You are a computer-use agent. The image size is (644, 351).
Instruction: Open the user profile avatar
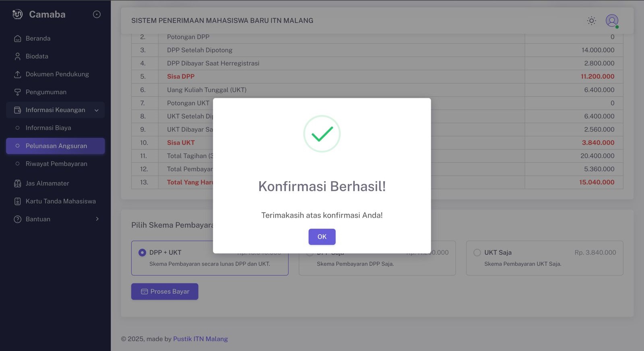612,21
